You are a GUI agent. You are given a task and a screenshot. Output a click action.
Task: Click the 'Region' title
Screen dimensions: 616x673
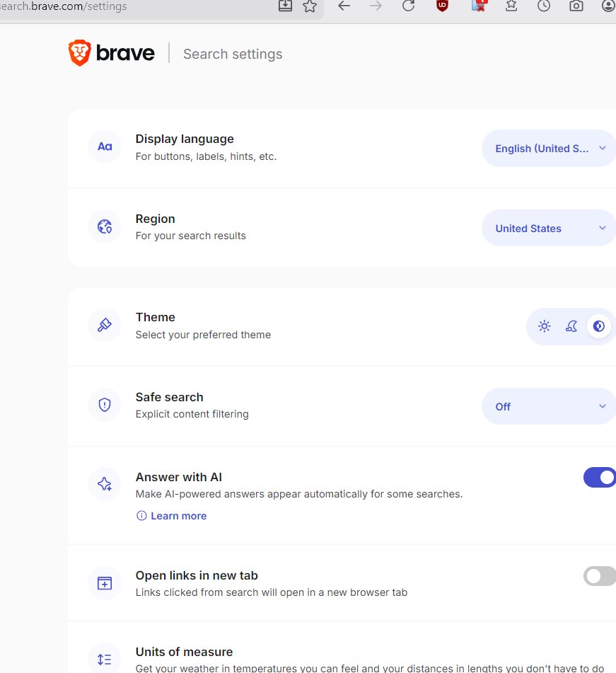156,219
